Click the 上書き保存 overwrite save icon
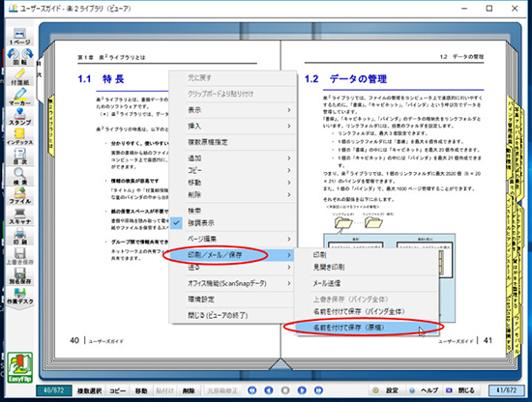 pos(19,256)
